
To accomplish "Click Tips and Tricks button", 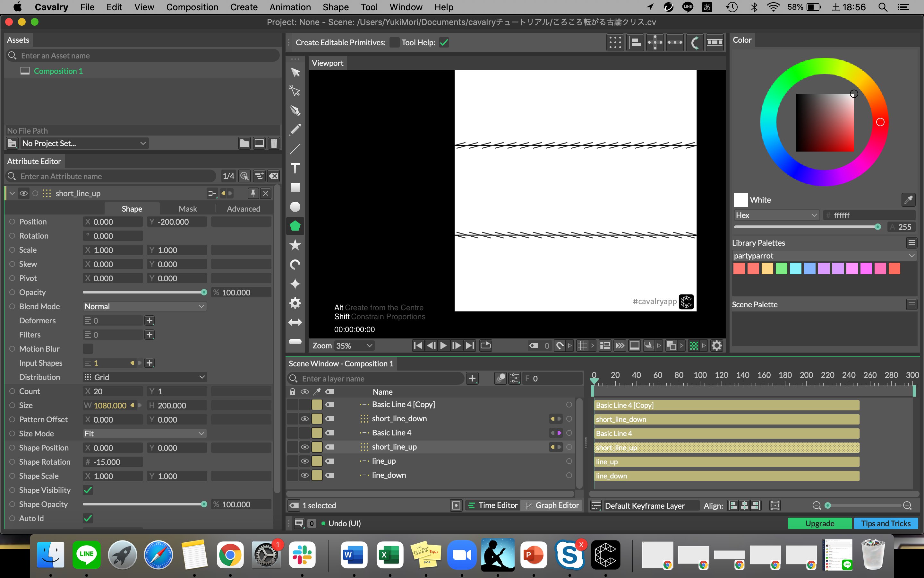I will 886,523.
